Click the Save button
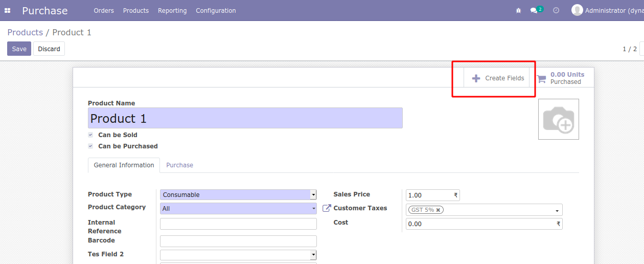The height and width of the screenshot is (264, 644). click(19, 49)
